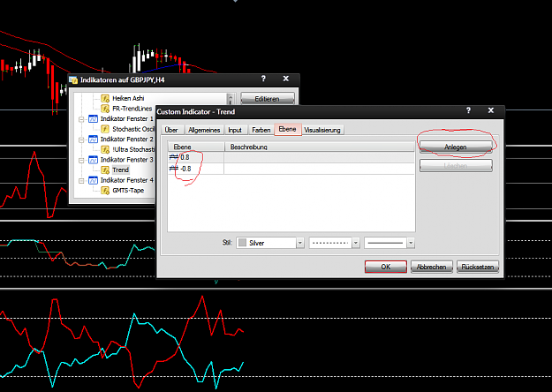Open the line width dropdown
Image resolution: width=552 pixels, height=392 pixels.
[411, 243]
